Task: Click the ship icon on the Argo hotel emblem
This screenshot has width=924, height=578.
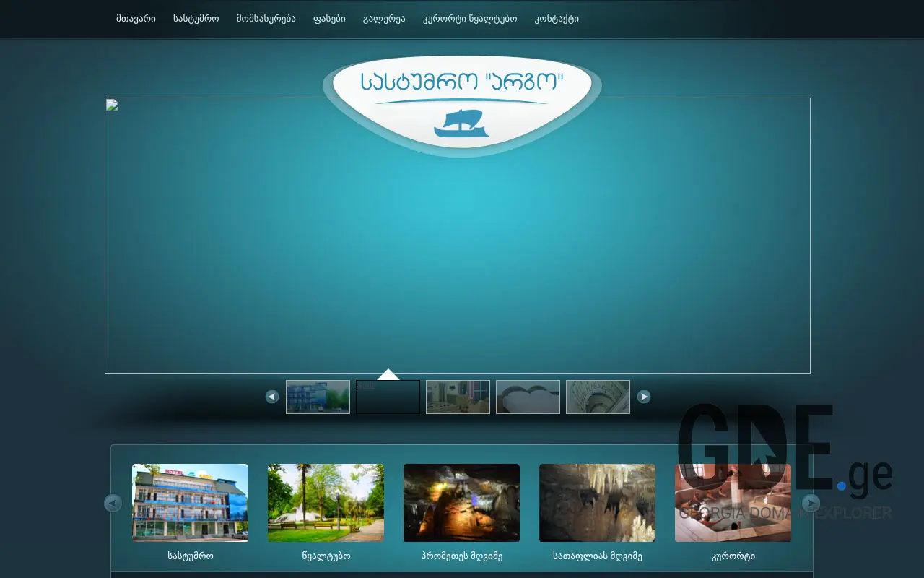Action: [461, 121]
